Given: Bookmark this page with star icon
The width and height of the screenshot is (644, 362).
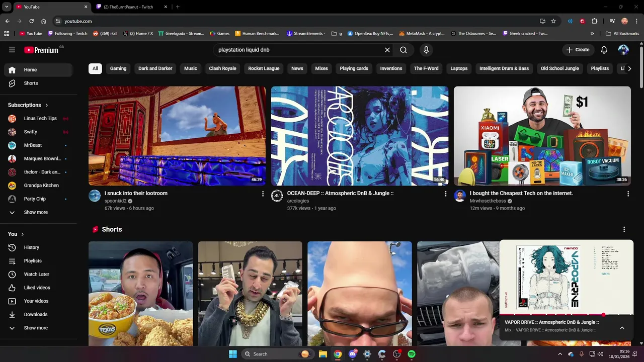Looking at the screenshot, I should tap(553, 21).
